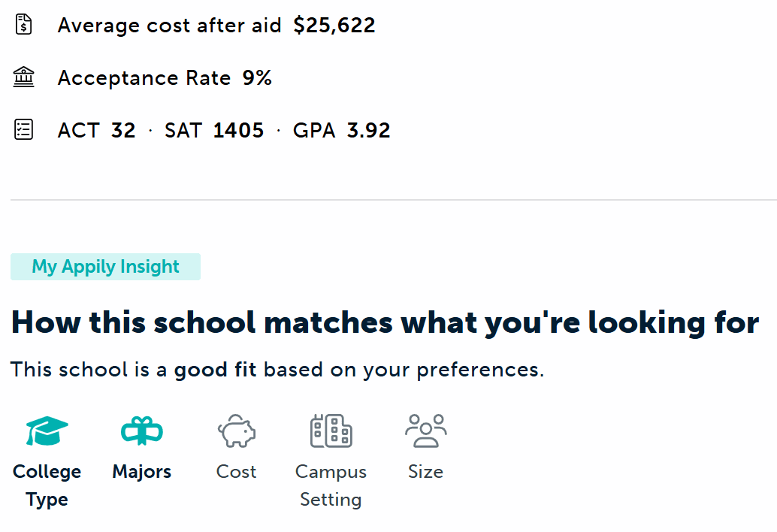Screen dimensions: 777x532
Task: Click the Average cost after aid text
Action: click(x=169, y=26)
